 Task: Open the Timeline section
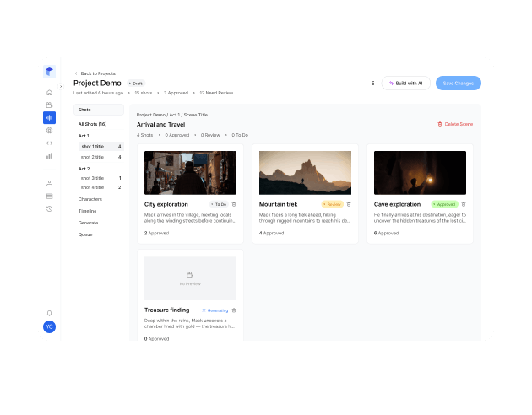[x=87, y=211]
